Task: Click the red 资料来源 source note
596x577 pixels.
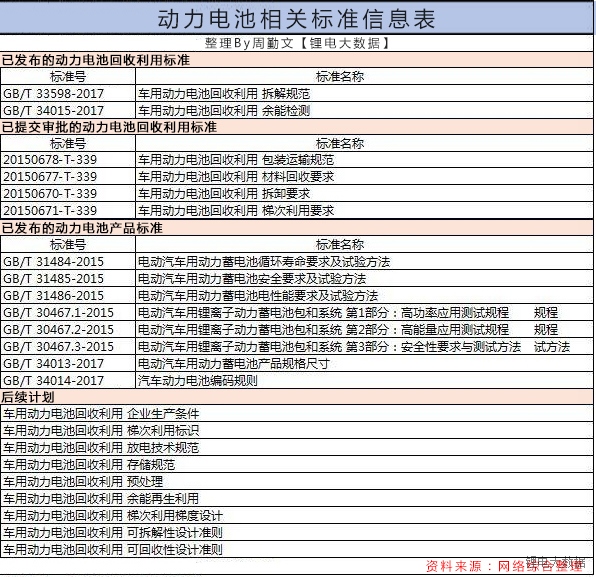Action: [504, 566]
